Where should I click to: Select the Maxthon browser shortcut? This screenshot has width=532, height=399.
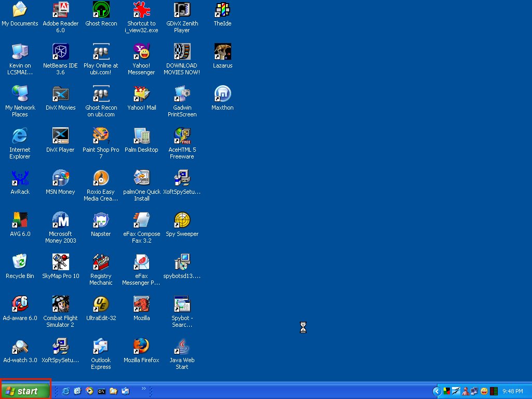click(222, 94)
